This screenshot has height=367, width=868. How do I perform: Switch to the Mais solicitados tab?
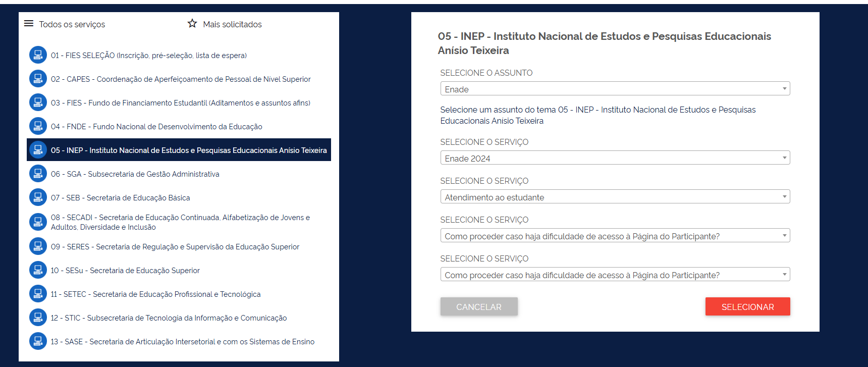(232, 24)
